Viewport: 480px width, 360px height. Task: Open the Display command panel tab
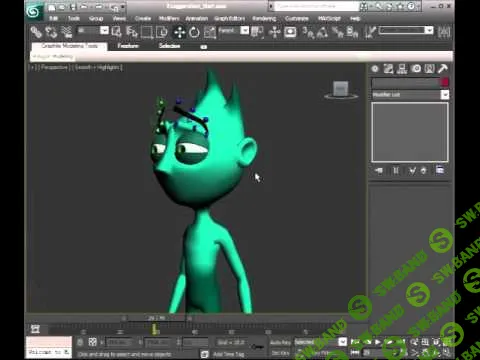429,69
